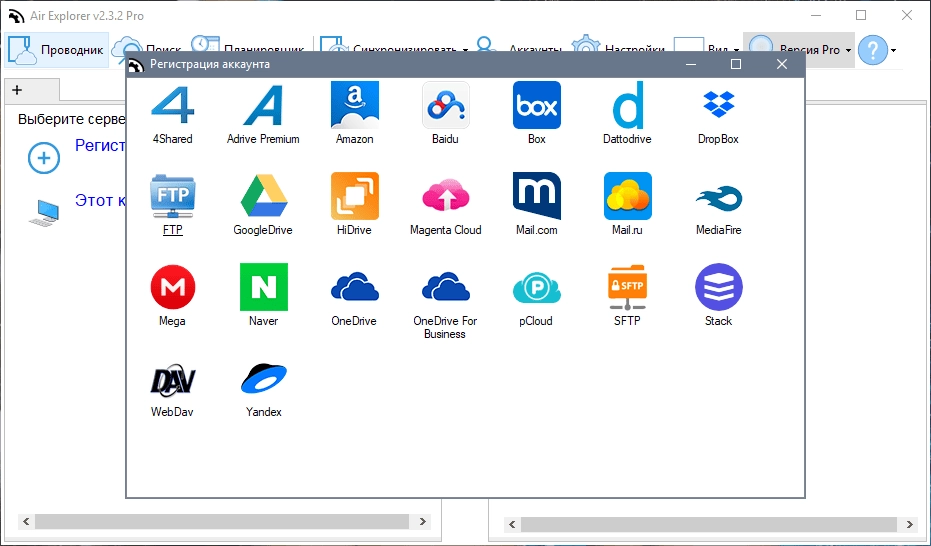Image resolution: width=931 pixels, height=546 pixels.
Task: Choose the GoogleDrive icon
Action: pyautogui.click(x=263, y=196)
